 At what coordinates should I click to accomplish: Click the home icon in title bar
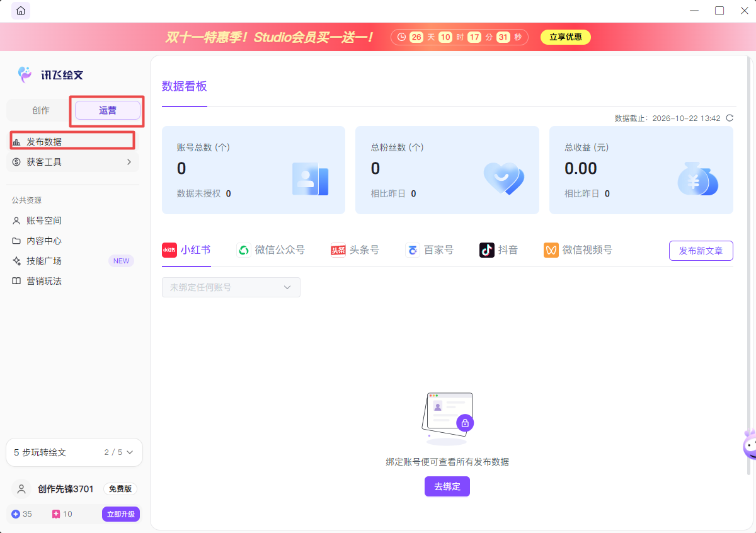tap(21, 11)
